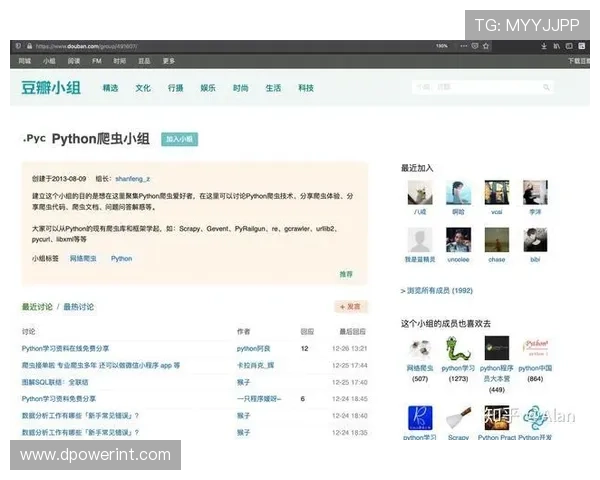600x480 pixels.
Task: Go to the 时尚 group category
Action: point(241,88)
